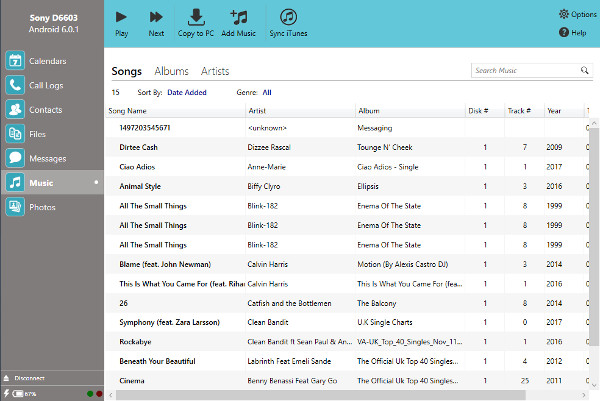This screenshot has height=401, width=600.
Task: Click the search magnifier icon
Action: [x=584, y=70]
